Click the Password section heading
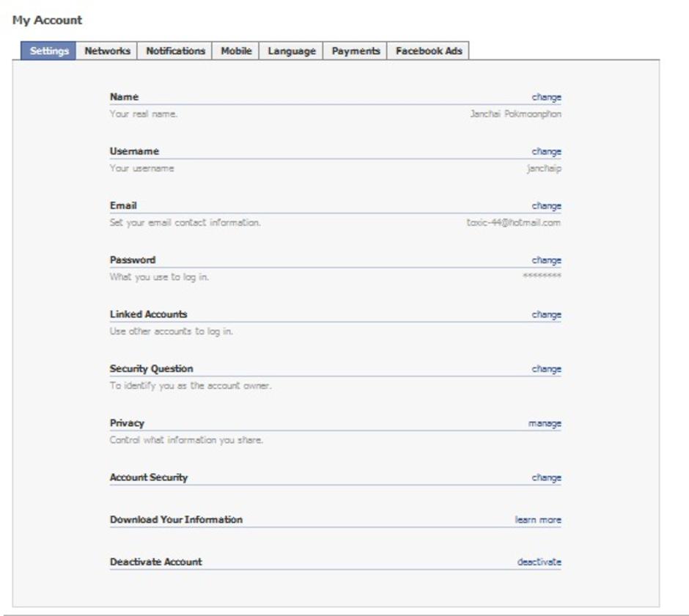689x616 pixels. pos(132,260)
